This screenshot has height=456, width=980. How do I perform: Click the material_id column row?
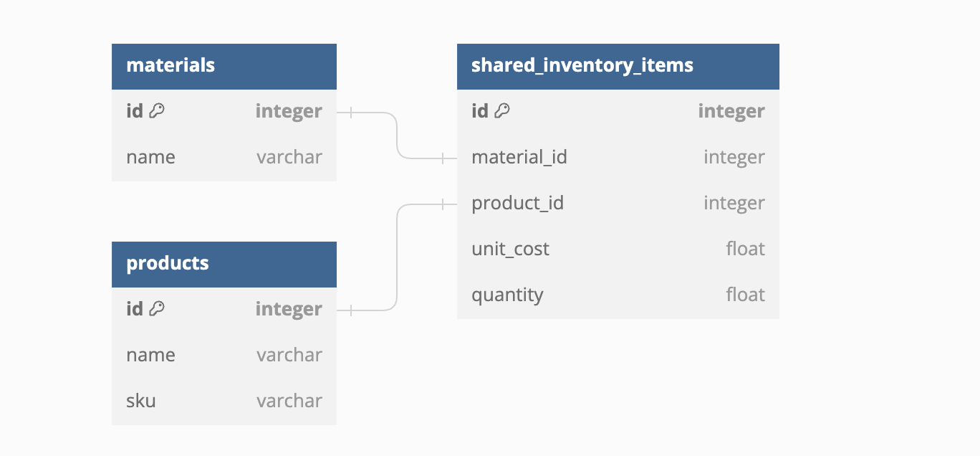618,158
